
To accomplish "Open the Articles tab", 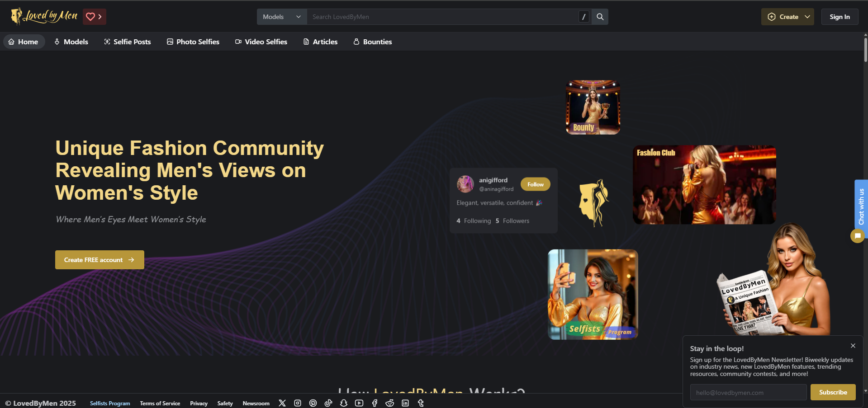I will [x=321, y=42].
